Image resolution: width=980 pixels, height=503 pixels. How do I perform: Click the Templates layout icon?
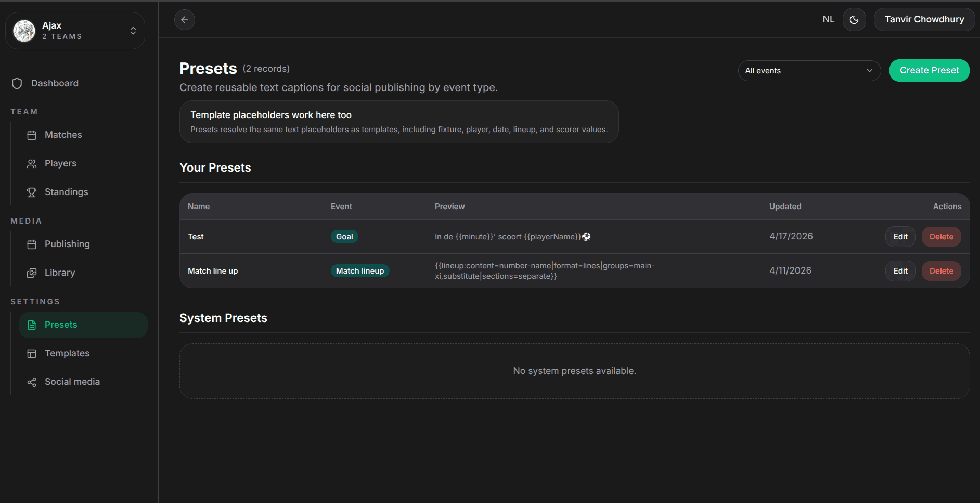coord(32,354)
